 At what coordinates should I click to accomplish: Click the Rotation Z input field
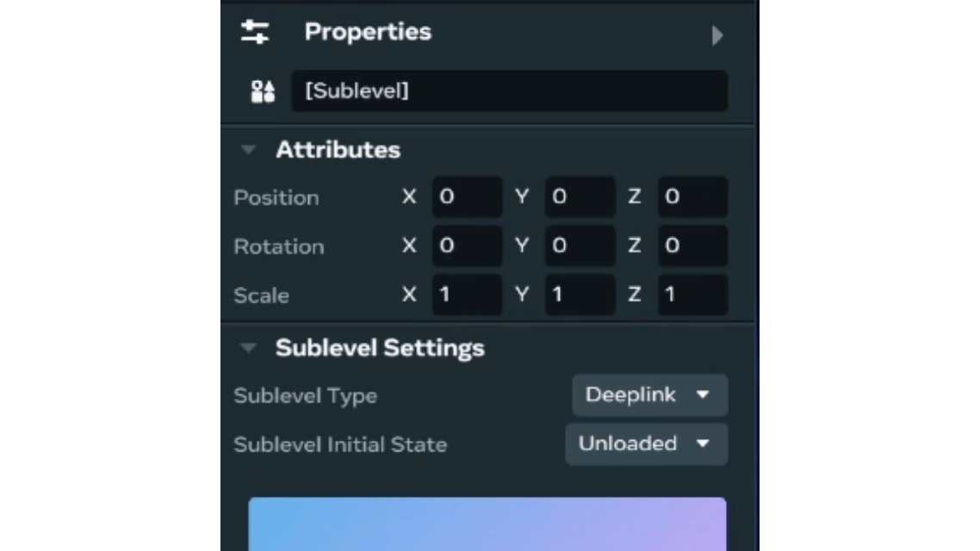click(x=692, y=246)
